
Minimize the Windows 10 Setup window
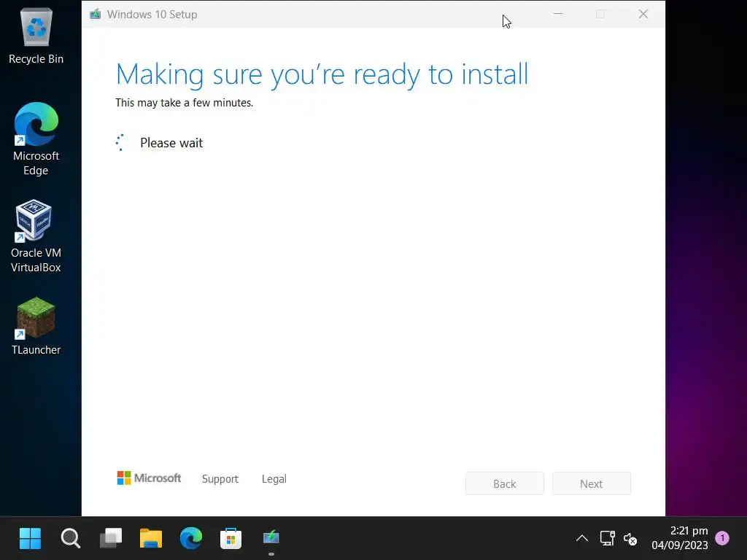[x=558, y=15]
